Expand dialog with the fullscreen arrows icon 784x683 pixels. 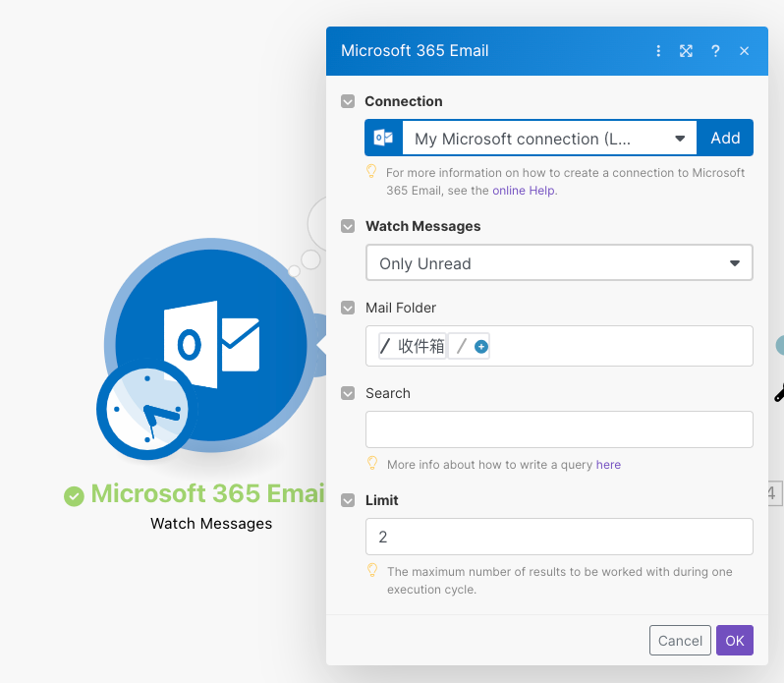coord(686,51)
